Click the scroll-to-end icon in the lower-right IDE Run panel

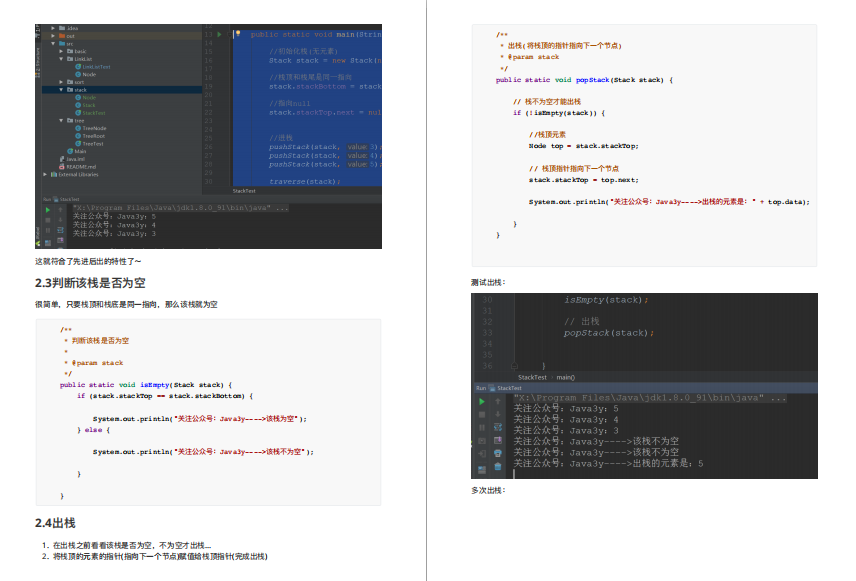(497, 440)
